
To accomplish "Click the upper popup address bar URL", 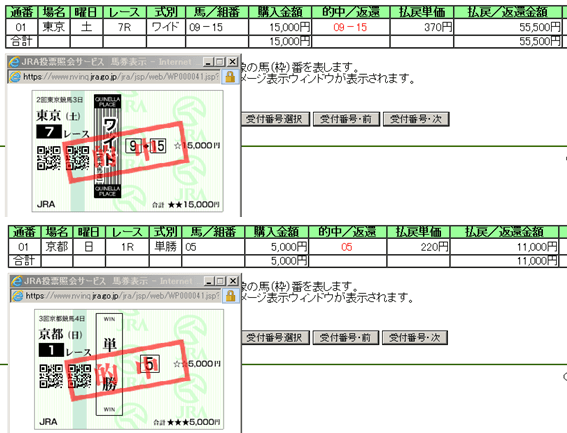I will click(121, 77).
